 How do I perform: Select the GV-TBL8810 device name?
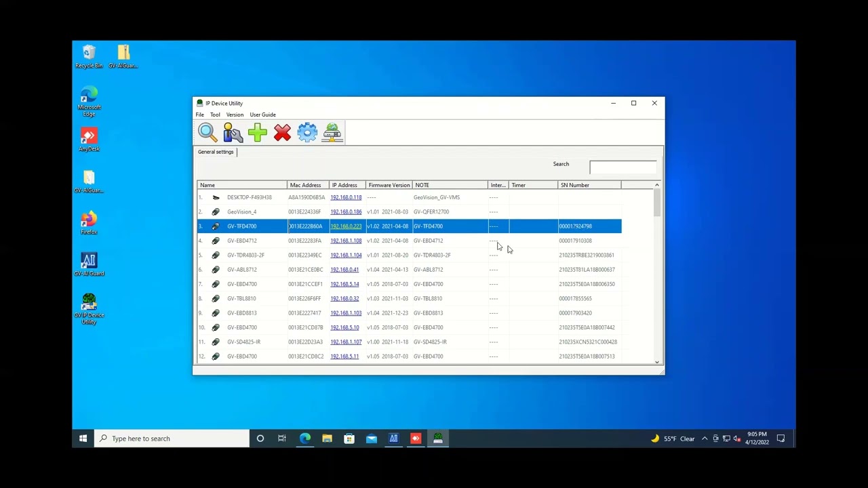[241, 299]
